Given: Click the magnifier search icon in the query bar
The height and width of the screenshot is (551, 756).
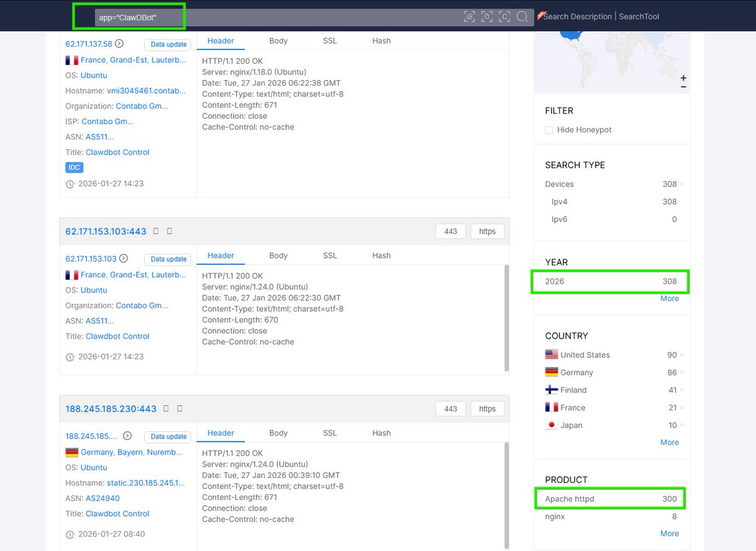Looking at the screenshot, I should coord(522,17).
